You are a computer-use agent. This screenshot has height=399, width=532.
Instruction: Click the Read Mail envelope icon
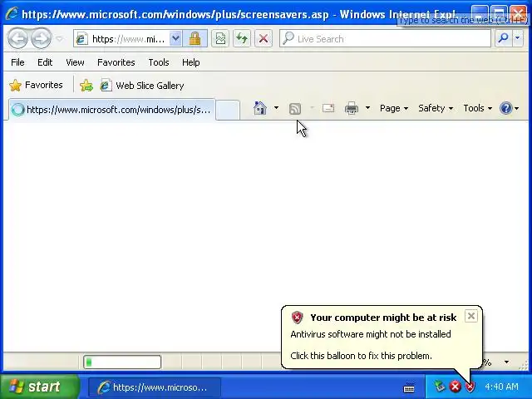click(328, 108)
